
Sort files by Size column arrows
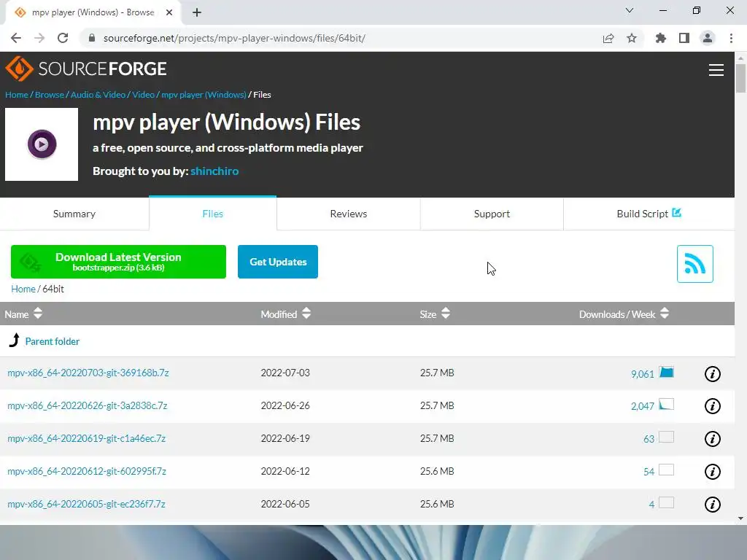coord(446,314)
